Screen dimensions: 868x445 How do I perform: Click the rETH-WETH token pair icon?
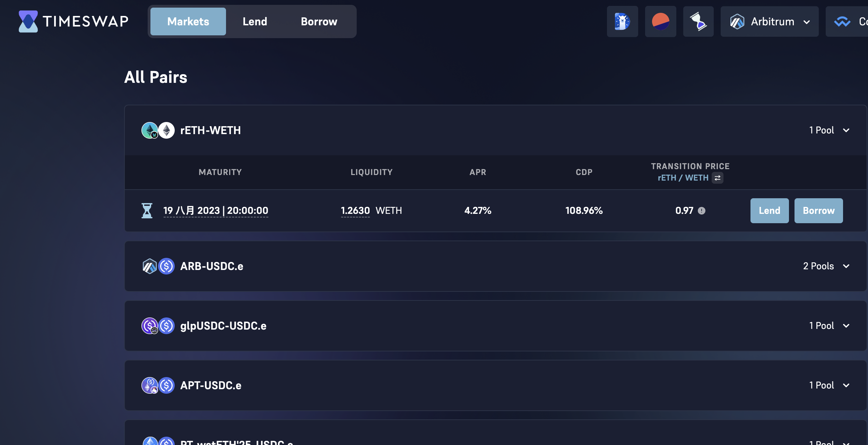click(158, 130)
